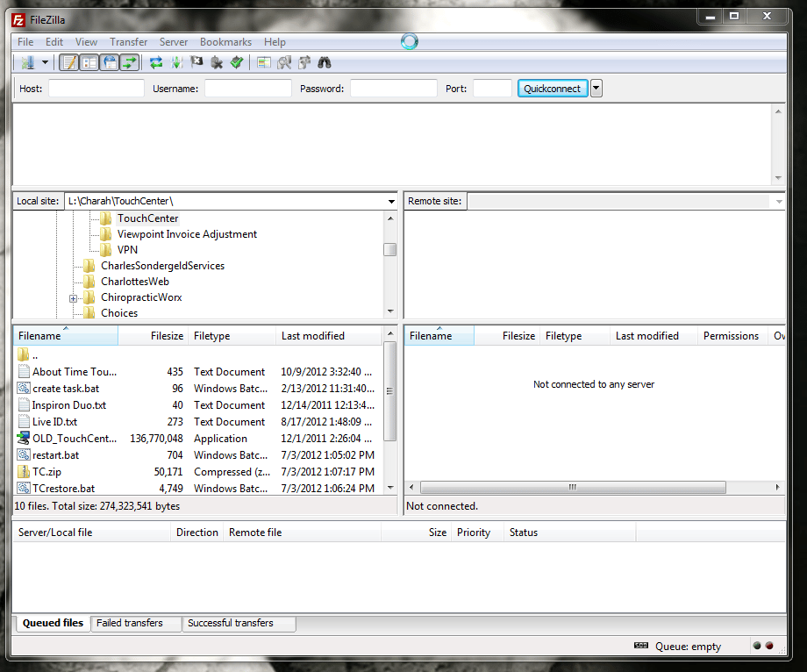807x672 pixels.
Task: Select the CharlottesWeb folder
Action: tap(135, 282)
